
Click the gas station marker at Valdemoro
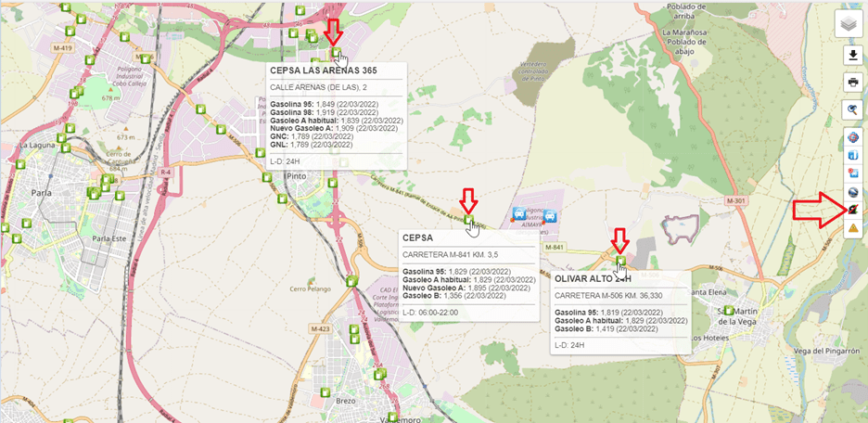392,417
